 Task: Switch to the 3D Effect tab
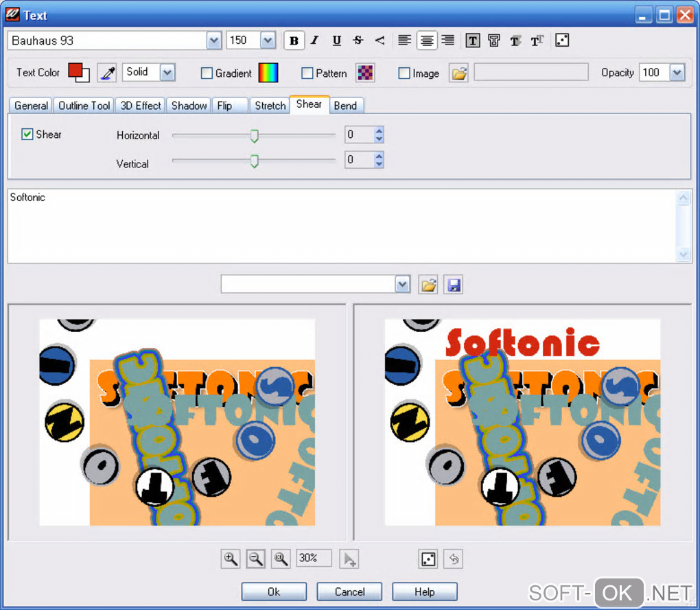click(x=140, y=106)
